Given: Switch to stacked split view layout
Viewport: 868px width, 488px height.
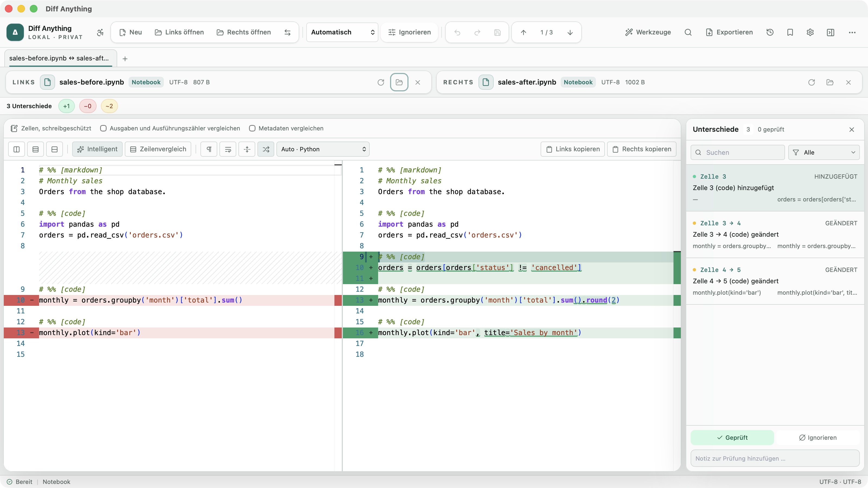Looking at the screenshot, I should click(x=55, y=149).
